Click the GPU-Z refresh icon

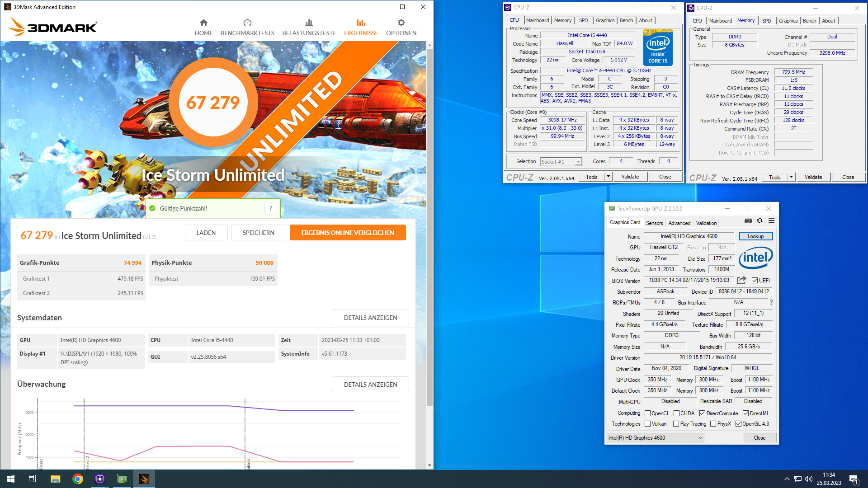[x=759, y=221]
